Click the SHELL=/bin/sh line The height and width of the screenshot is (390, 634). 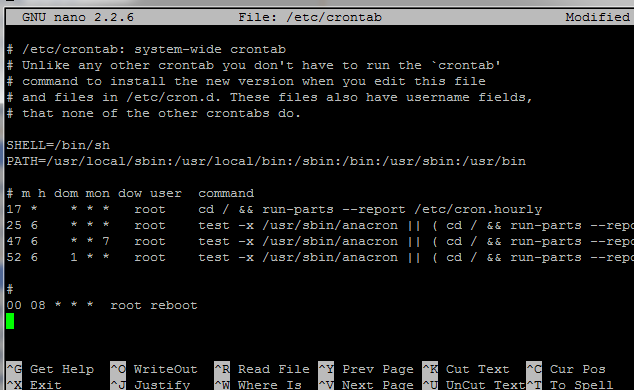pyautogui.click(x=58, y=145)
